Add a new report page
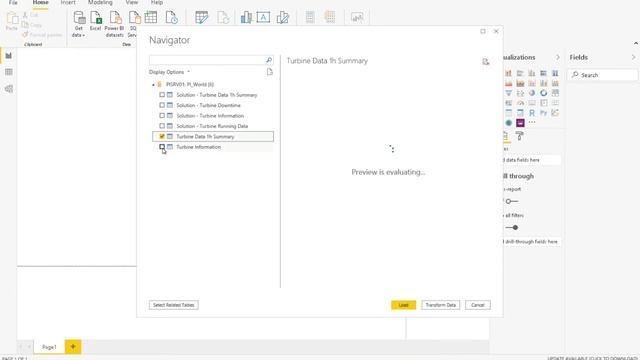The width and height of the screenshot is (640, 360). pyautogui.click(x=73, y=347)
